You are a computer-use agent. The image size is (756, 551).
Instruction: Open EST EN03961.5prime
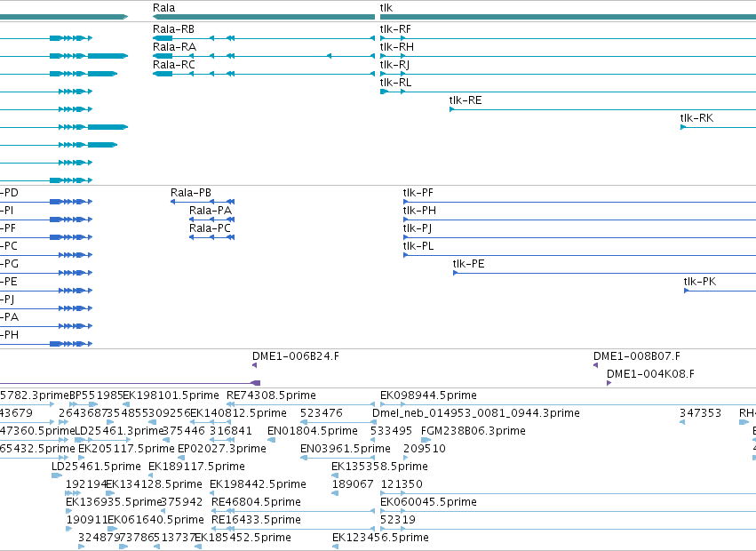(346, 449)
